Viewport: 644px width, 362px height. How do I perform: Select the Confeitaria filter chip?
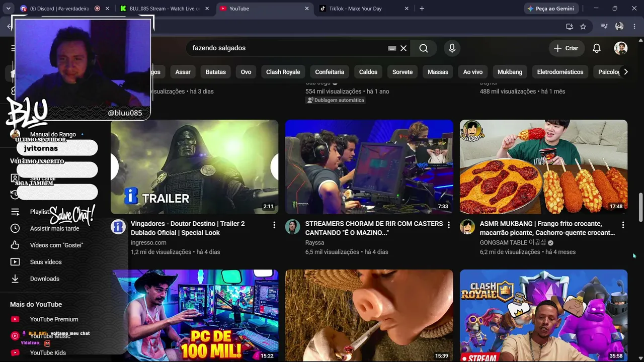[330, 72]
